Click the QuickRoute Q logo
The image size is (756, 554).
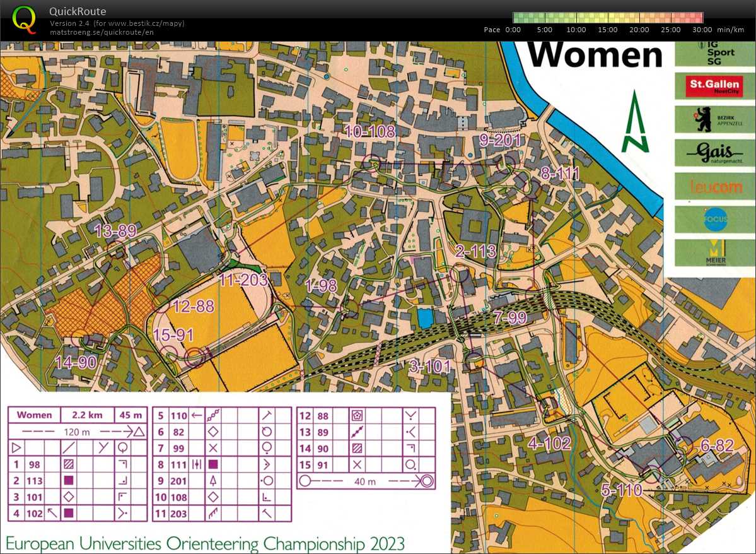coord(24,20)
